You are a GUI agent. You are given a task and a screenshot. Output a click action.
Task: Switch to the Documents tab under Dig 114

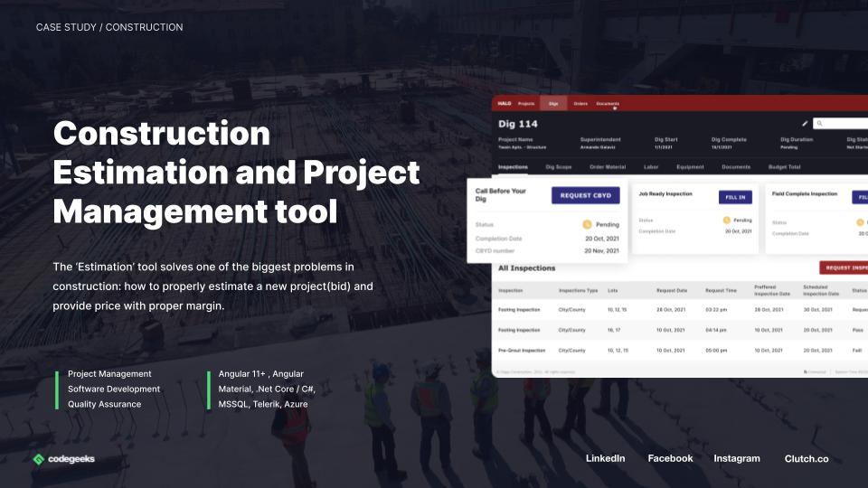(x=736, y=166)
